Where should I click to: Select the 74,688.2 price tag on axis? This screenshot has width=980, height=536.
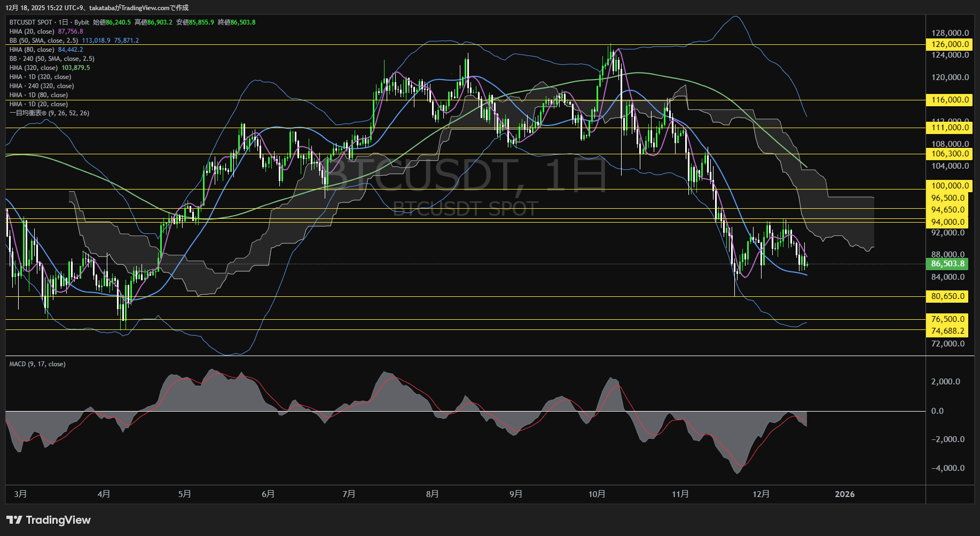click(947, 331)
